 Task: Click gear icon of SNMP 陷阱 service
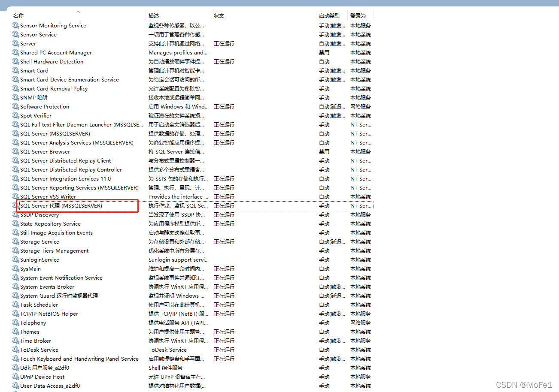tap(16, 97)
